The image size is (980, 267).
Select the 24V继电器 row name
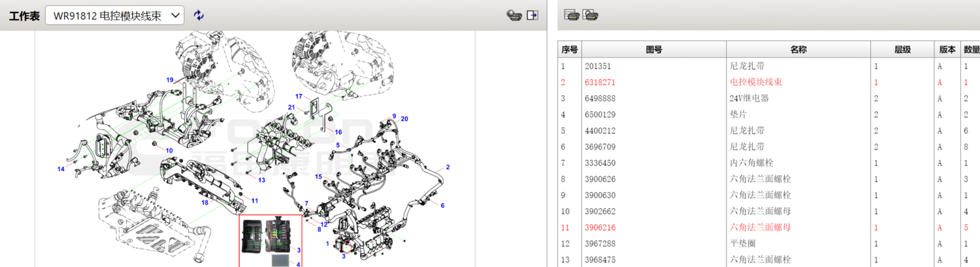tap(749, 99)
